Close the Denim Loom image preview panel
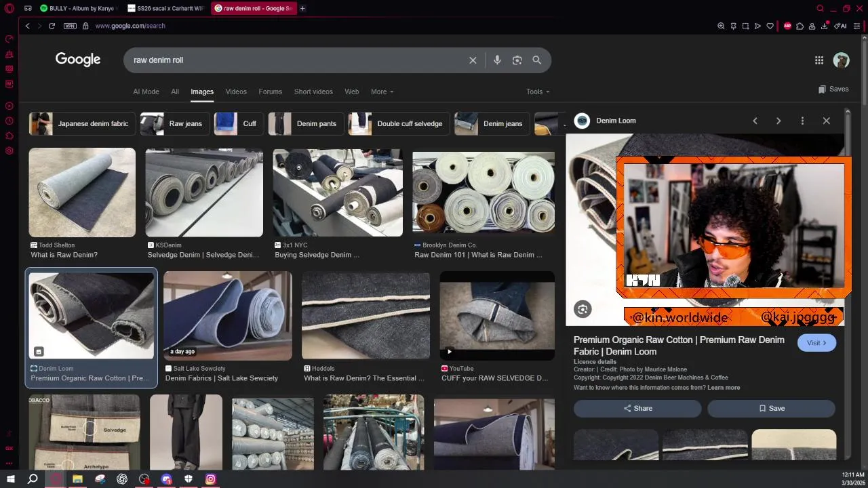This screenshot has height=488, width=868. tap(826, 121)
